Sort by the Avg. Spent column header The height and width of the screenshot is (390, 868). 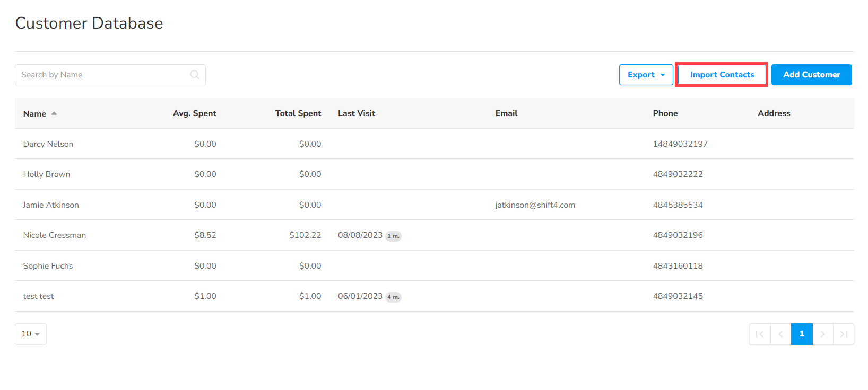(194, 113)
